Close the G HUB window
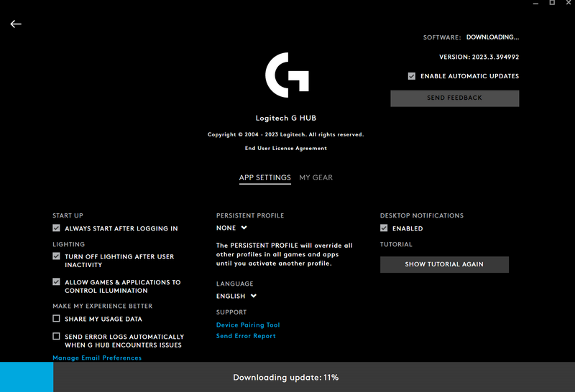 click(569, 4)
